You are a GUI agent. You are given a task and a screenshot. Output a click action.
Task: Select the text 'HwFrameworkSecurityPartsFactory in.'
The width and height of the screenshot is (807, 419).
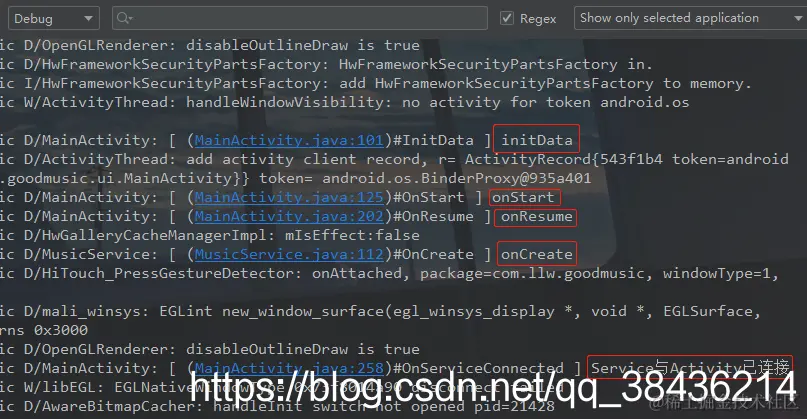[496, 64]
